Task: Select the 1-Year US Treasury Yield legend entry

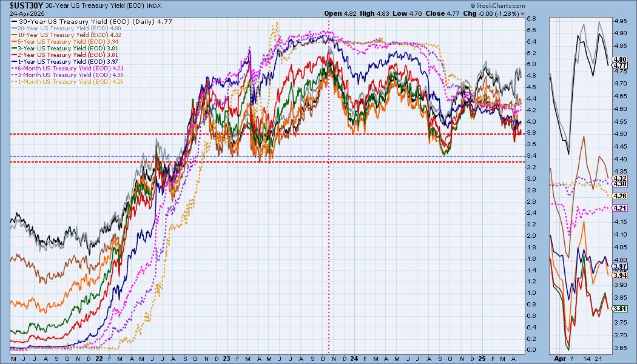Action: click(65, 61)
